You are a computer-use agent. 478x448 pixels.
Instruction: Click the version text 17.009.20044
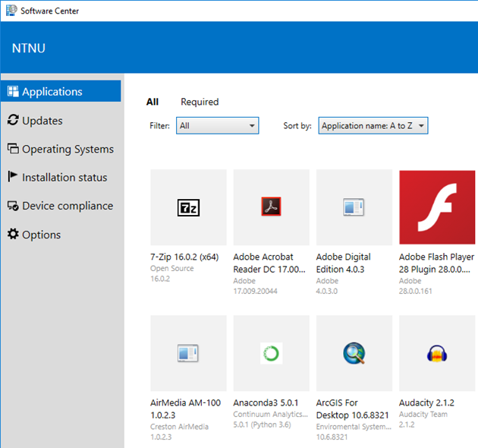click(255, 291)
